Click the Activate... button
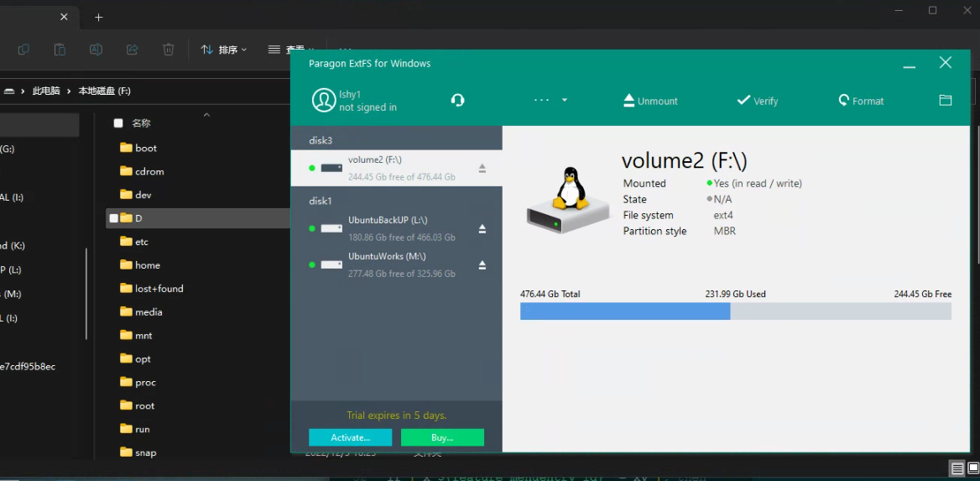 point(350,437)
